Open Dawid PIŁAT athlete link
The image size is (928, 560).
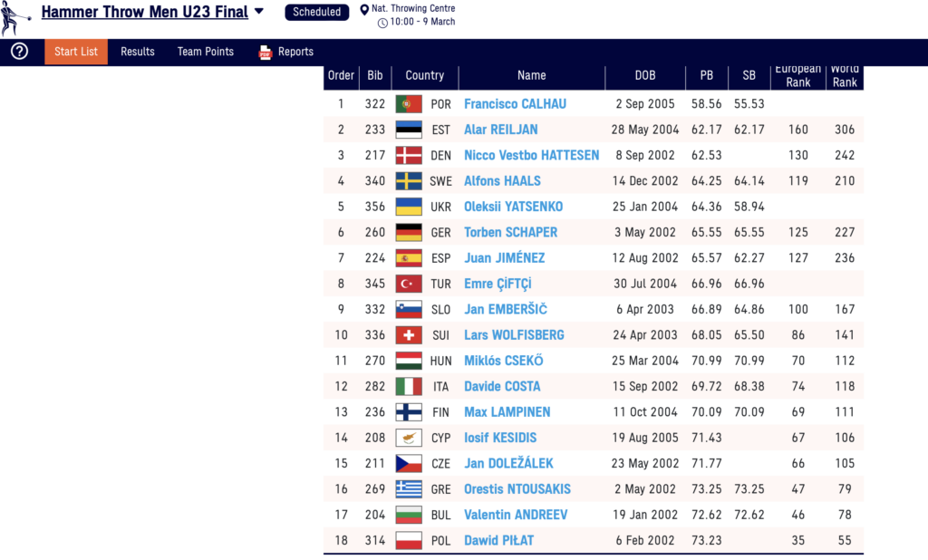[498, 541]
